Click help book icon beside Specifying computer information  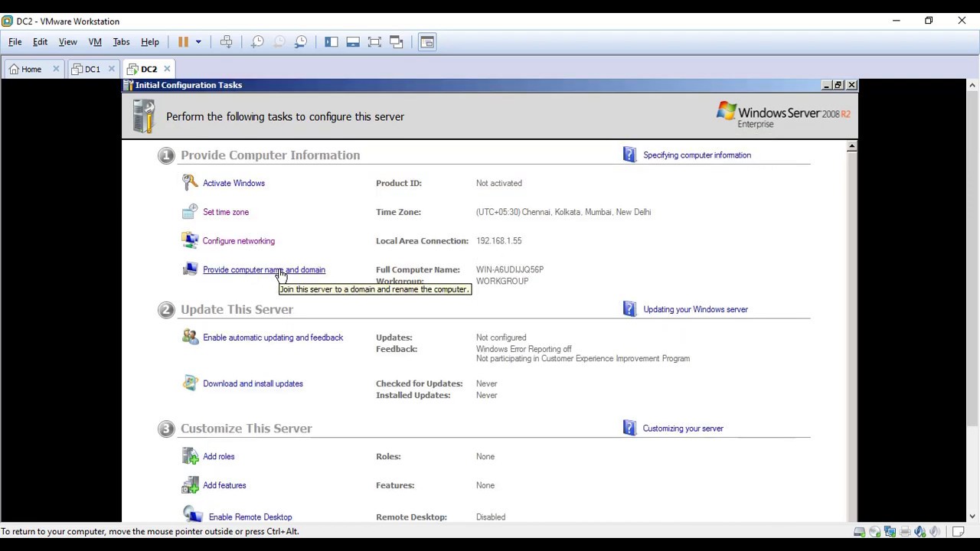coord(629,155)
